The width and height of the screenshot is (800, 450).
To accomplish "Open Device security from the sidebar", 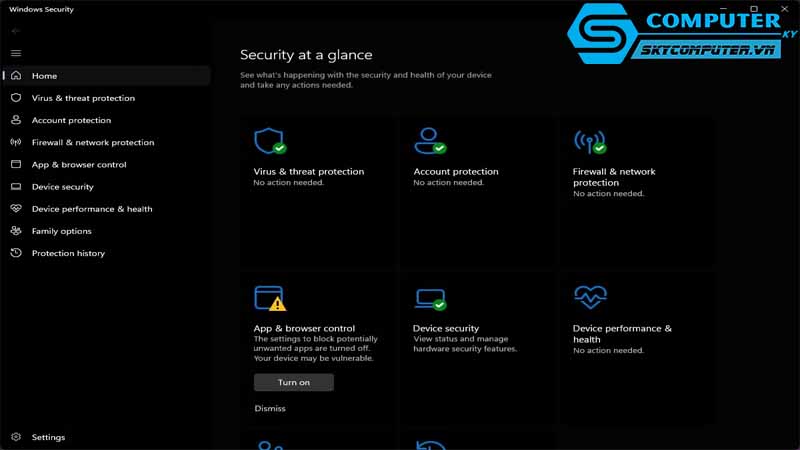I will click(x=62, y=187).
